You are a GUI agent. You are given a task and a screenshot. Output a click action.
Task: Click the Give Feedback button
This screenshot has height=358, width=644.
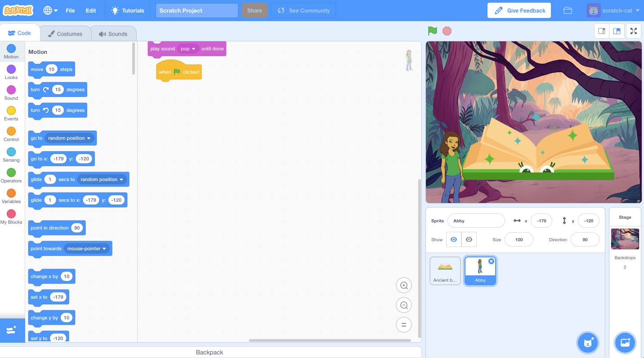(x=519, y=10)
